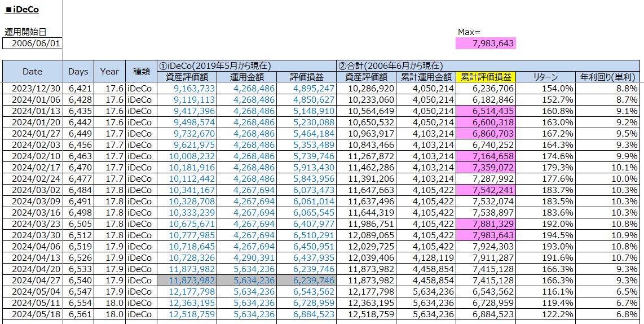Click the pink 6,514,435 cell

[486, 111]
